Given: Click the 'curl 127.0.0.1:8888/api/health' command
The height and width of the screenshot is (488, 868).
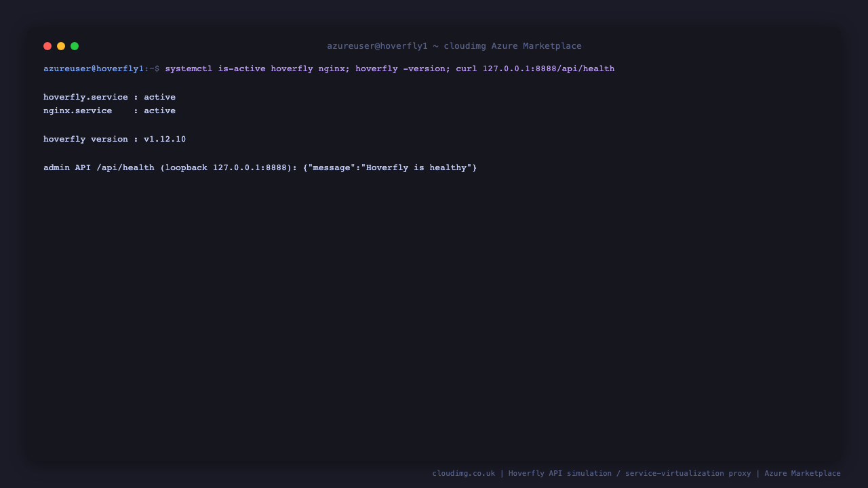Looking at the screenshot, I should (x=535, y=68).
